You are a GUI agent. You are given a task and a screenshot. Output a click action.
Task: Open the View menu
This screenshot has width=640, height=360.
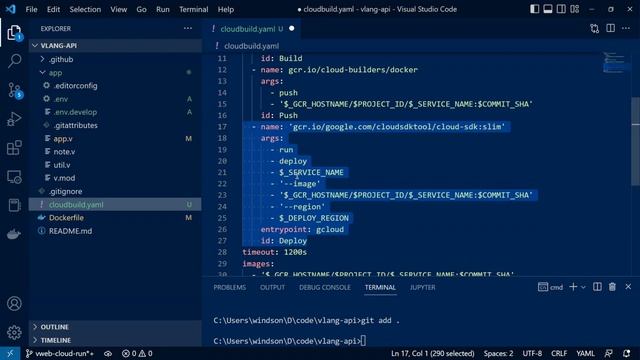(118, 9)
